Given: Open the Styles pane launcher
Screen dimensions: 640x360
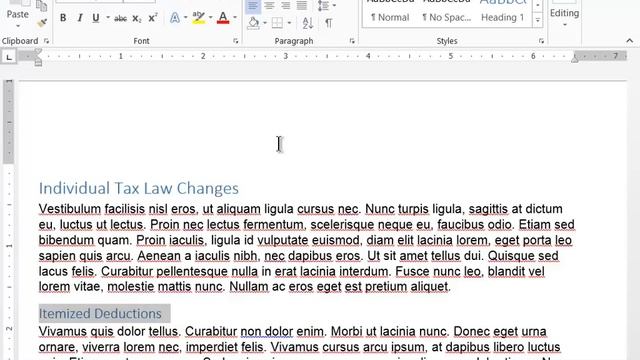Looking at the screenshot, I should tap(541, 41).
